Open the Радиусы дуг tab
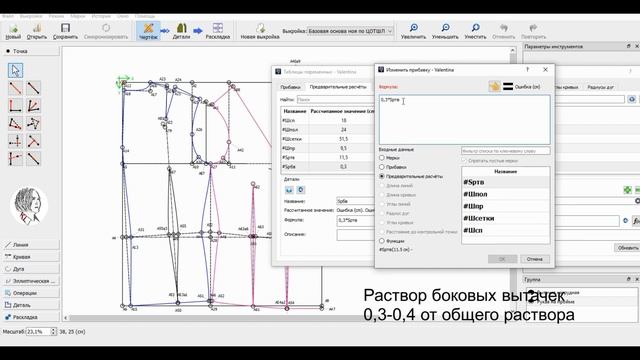 (600, 87)
